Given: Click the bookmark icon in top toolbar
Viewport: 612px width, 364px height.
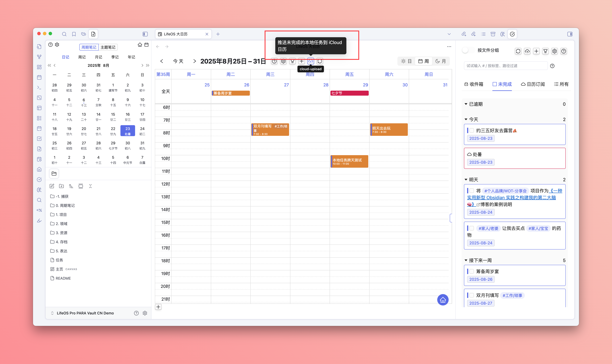Looking at the screenshot, I should 74,34.
